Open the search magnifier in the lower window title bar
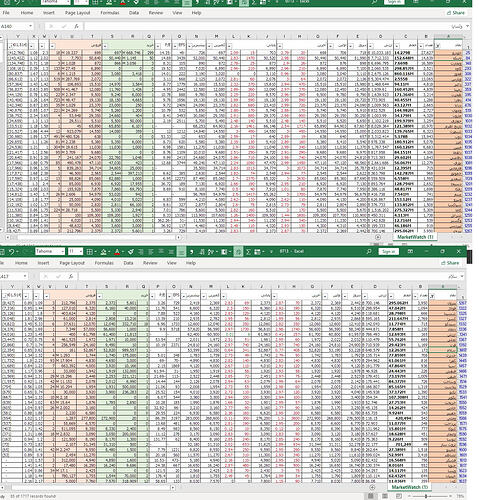This screenshot has height=500, width=479. tap(369, 251)
